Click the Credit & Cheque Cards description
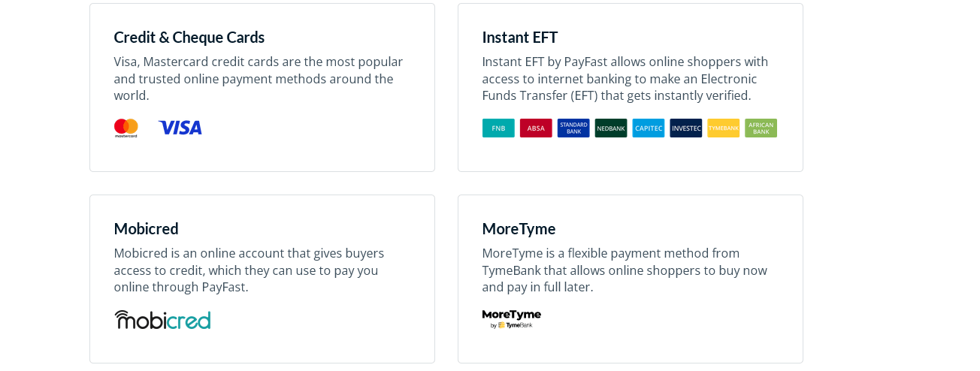This screenshot has height=371, width=980. point(259,78)
